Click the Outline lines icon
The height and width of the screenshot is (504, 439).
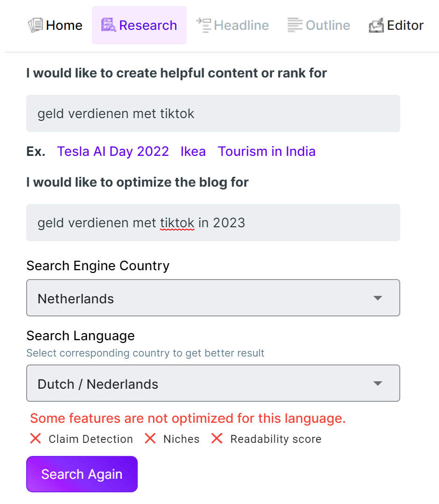click(295, 25)
